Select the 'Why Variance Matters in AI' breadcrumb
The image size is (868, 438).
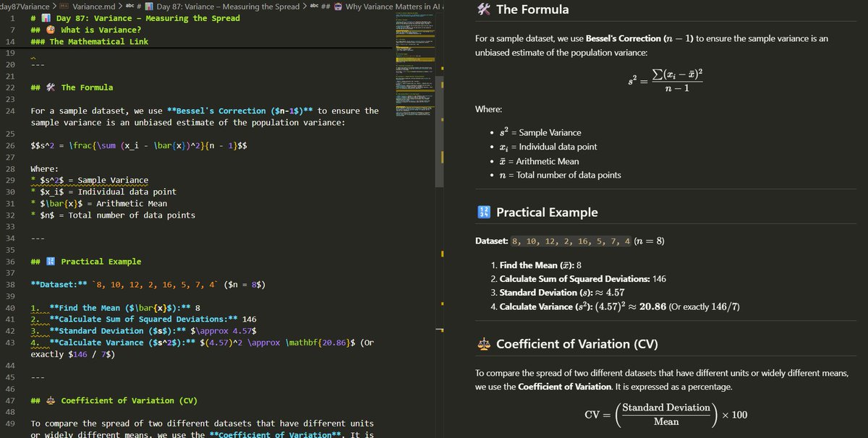(394, 7)
